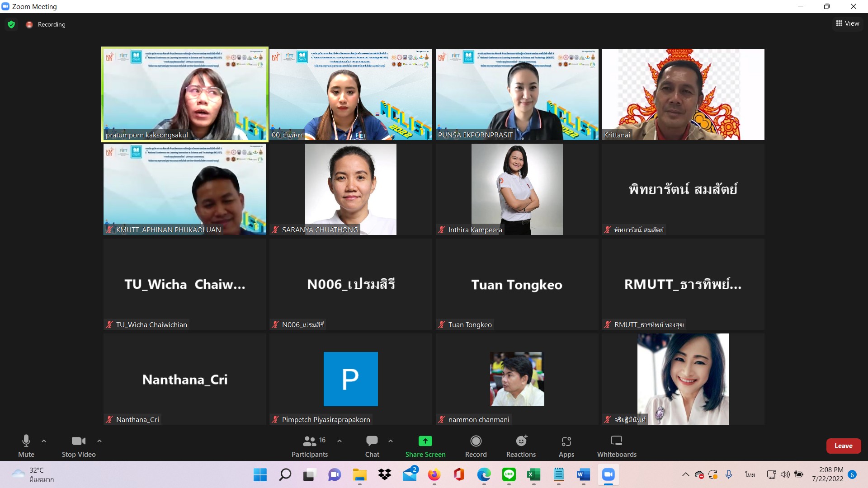The height and width of the screenshot is (488, 868).
Task: Open the View layout menu
Action: pyautogui.click(x=847, y=23)
